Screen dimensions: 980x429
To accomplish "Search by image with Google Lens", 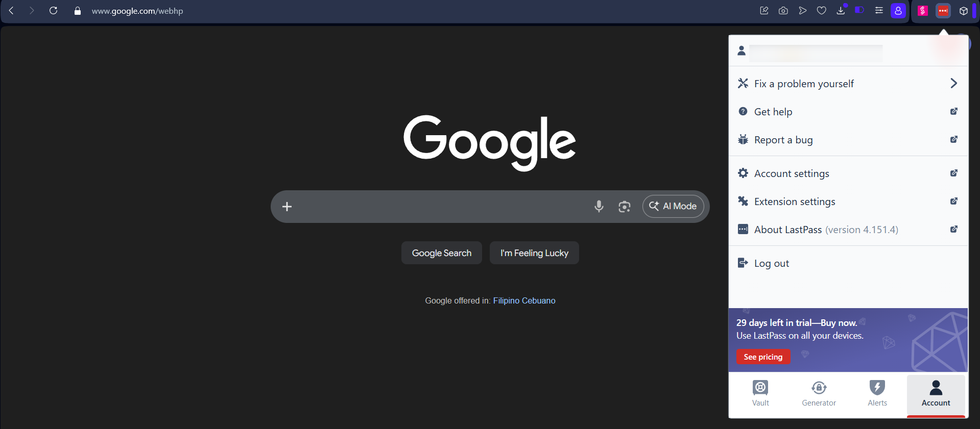I will click(625, 207).
